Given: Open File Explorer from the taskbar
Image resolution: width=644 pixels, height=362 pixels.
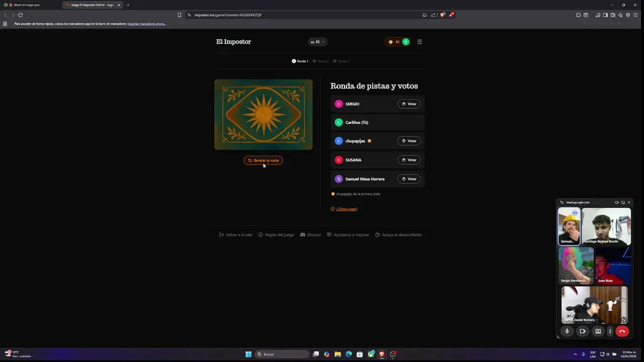Looking at the screenshot, I should point(338,354).
